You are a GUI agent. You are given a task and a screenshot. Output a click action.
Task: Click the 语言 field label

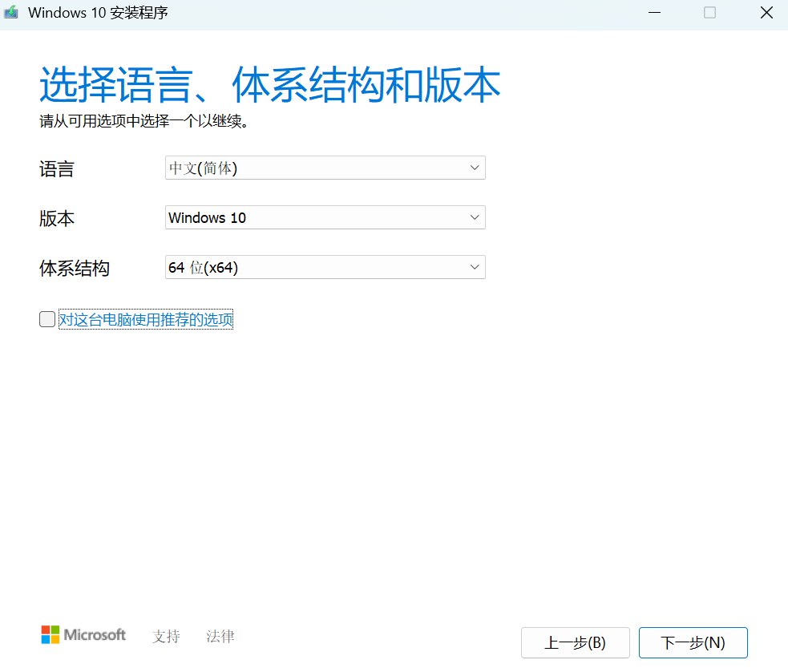tap(57, 169)
